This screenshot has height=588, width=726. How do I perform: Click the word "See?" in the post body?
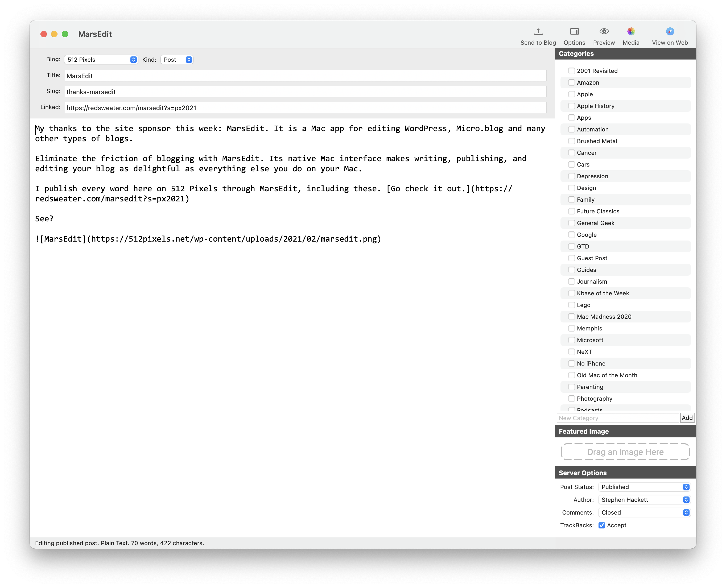[x=44, y=219]
